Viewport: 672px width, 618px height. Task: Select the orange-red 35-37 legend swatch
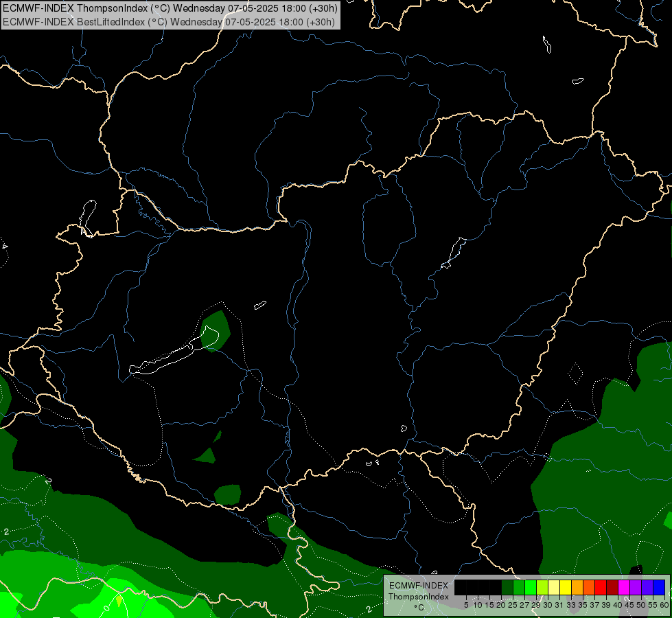point(589,587)
